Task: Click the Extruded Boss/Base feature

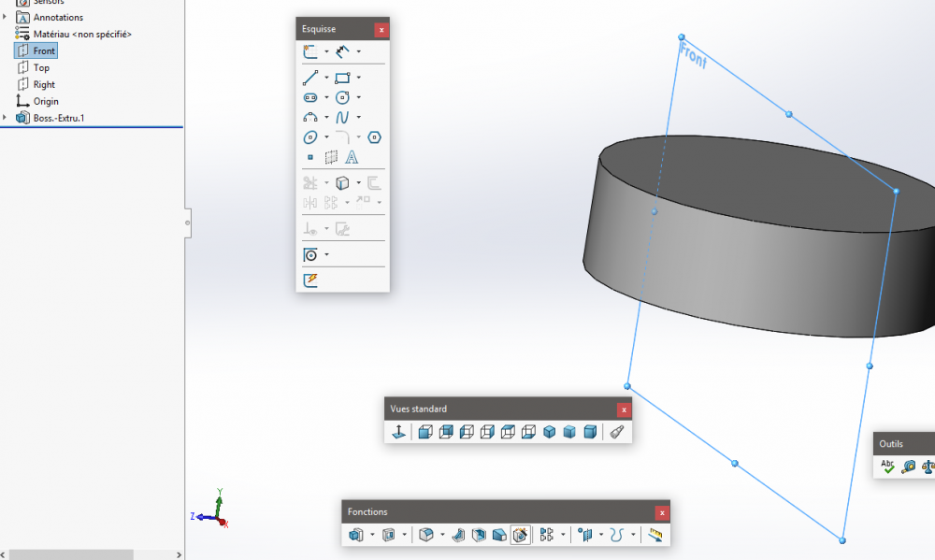Action: [356, 535]
